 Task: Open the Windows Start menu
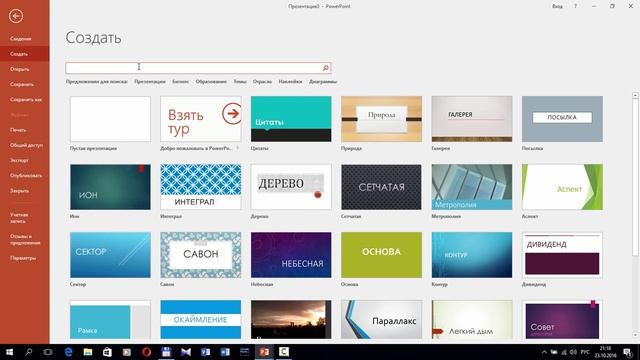[9, 352]
